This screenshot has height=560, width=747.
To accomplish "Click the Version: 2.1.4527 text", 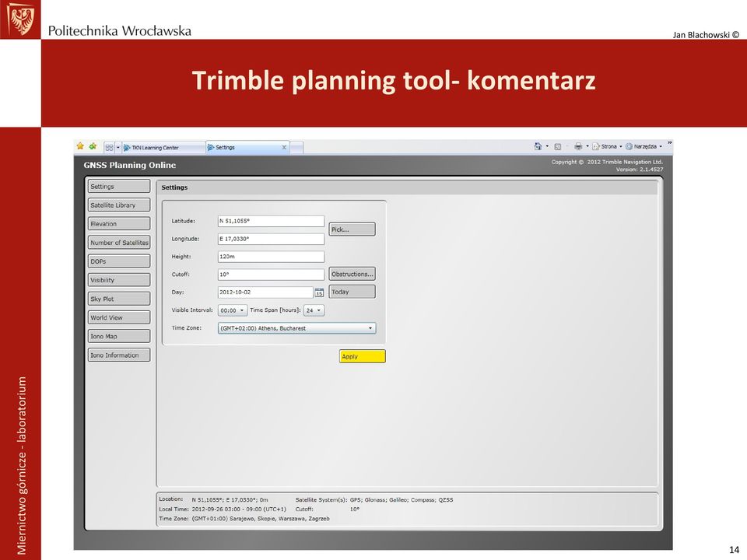I will (640, 169).
